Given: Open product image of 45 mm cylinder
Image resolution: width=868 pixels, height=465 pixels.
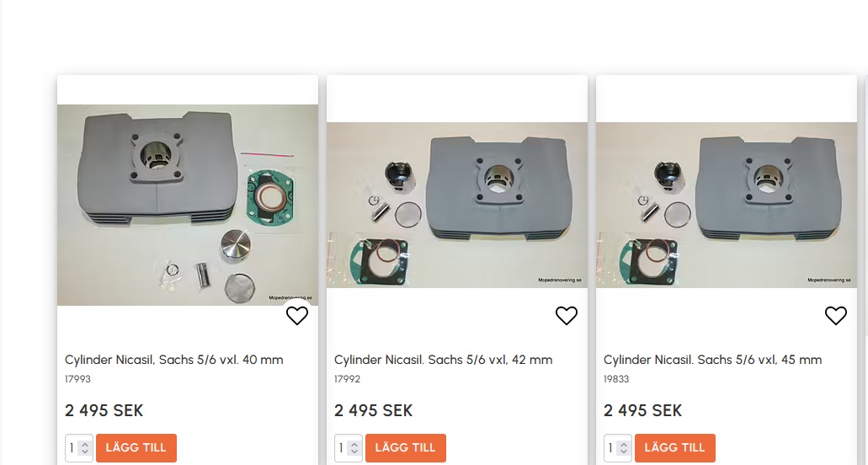Looking at the screenshot, I should [727, 205].
